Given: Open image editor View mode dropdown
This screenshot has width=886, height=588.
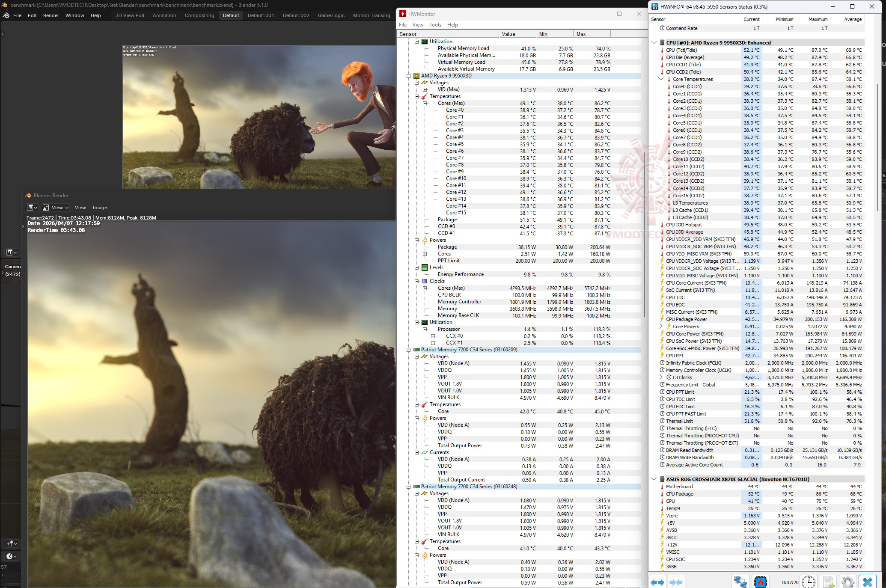Looking at the screenshot, I should (x=56, y=208).
